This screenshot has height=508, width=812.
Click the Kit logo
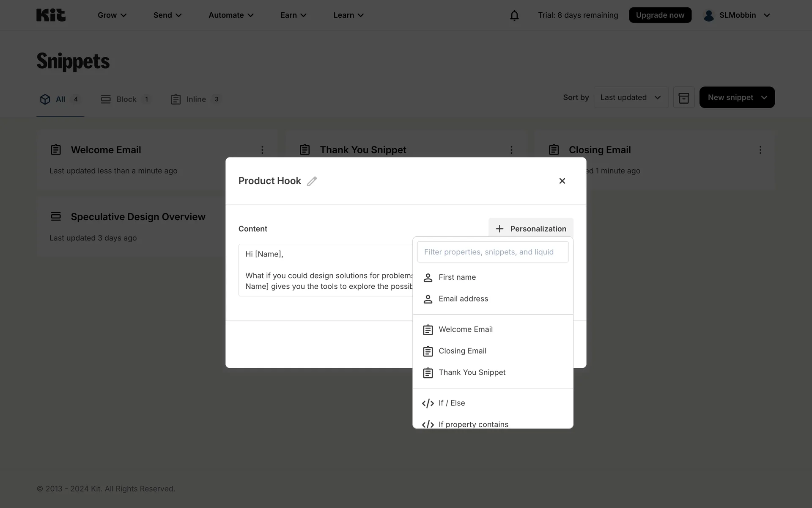click(51, 15)
